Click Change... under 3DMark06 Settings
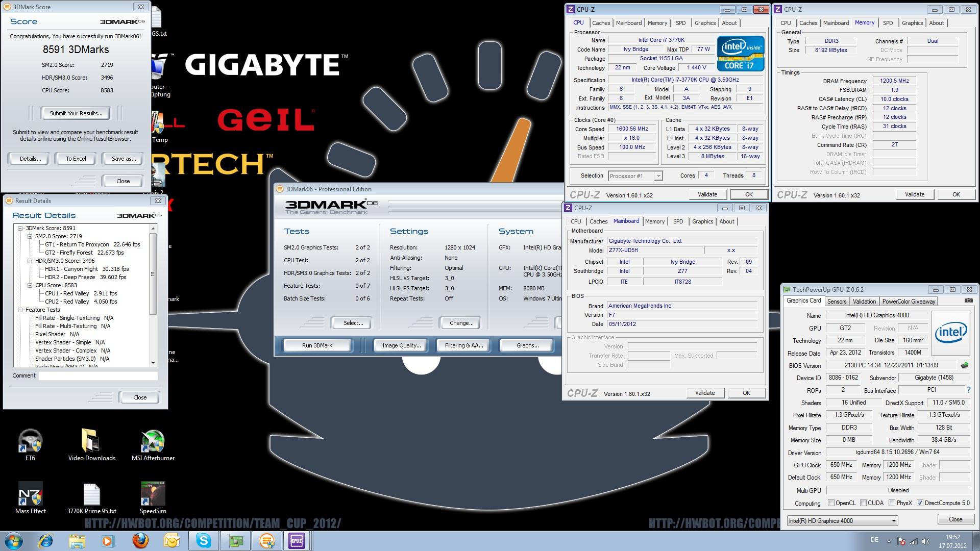This screenshot has height=551, width=980. (461, 323)
